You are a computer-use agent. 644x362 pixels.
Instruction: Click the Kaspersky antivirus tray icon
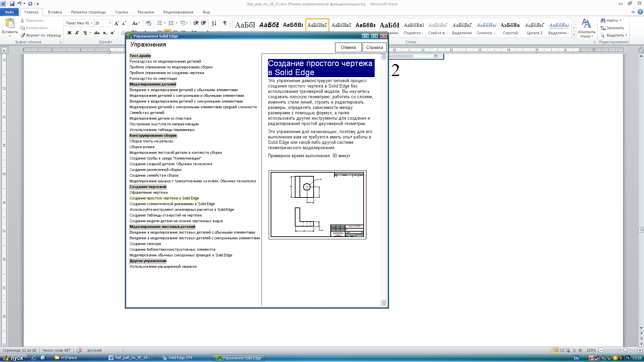591,358
